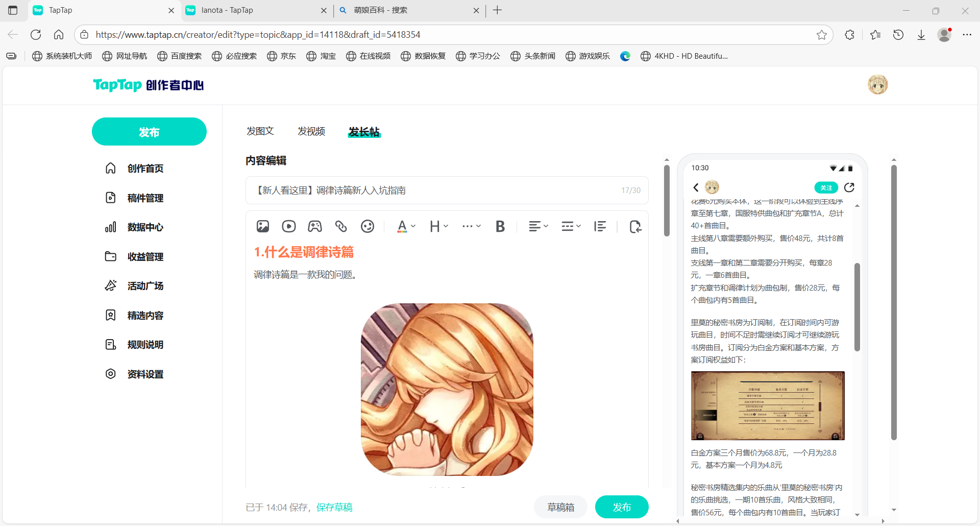The width and height of the screenshot is (980, 526).
Task: Refresh the current browser page
Action: click(x=36, y=35)
